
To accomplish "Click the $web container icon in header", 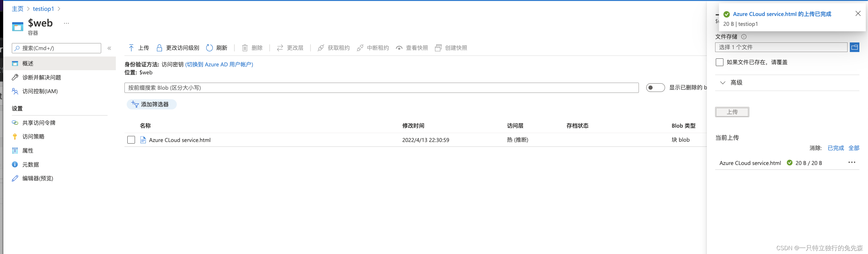I will 18,26.
